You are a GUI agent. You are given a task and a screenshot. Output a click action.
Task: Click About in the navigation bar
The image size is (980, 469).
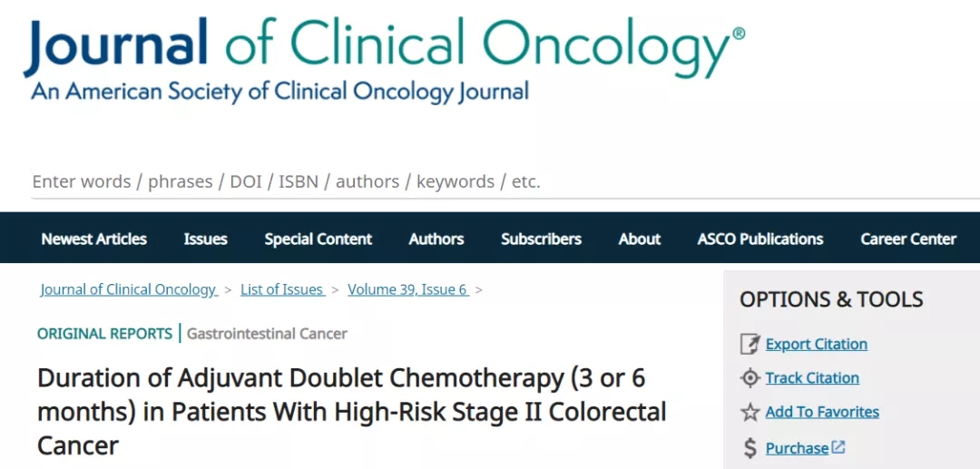tap(639, 239)
